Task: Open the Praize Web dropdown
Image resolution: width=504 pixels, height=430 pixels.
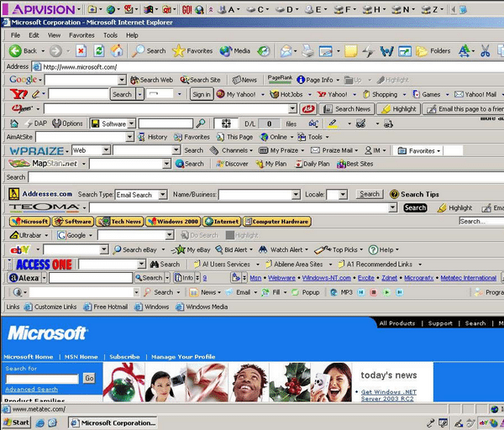Action: 106,150
